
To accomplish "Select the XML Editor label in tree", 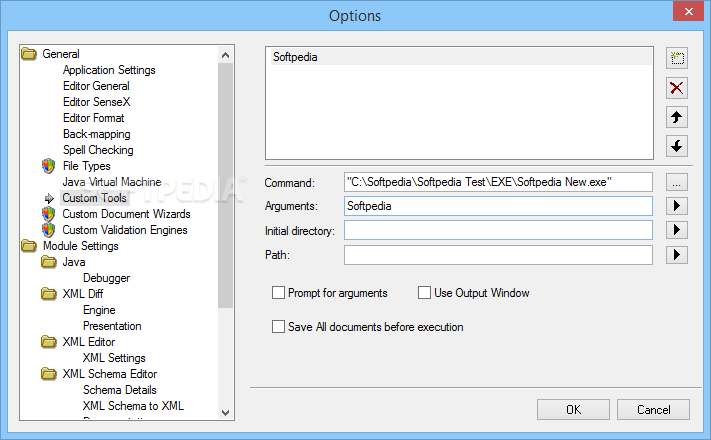I will pyautogui.click(x=88, y=342).
